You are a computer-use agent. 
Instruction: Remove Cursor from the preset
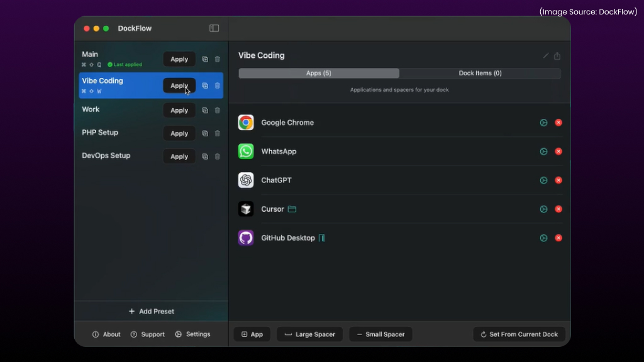(558, 209)
